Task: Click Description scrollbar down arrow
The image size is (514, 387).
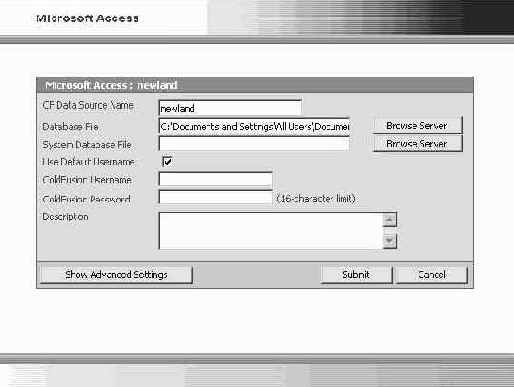Action: [x=390, y=241]
